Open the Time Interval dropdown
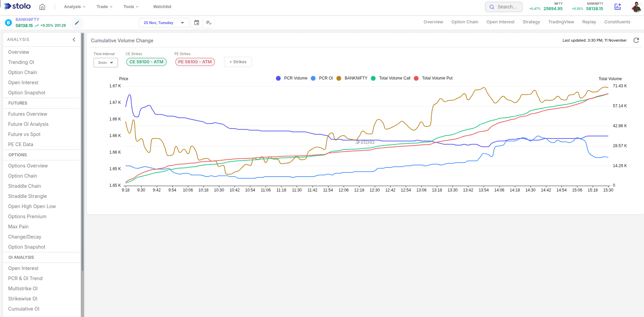This screenshot has height=317, width=644. tap(105, 62)
